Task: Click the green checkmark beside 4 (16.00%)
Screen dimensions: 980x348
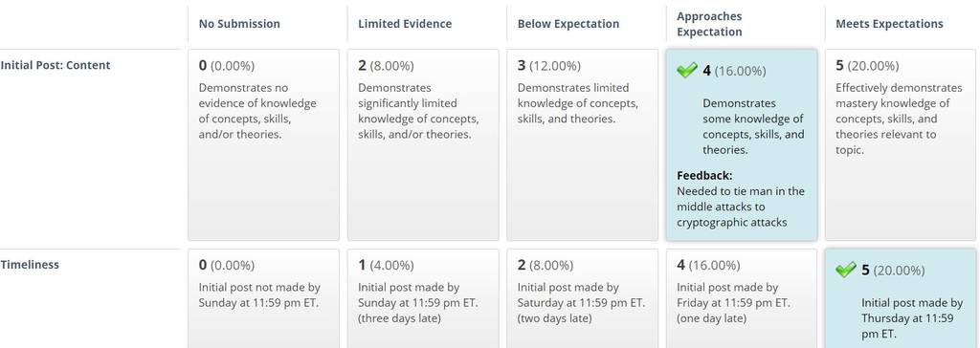Action: (x=687, y=71)
